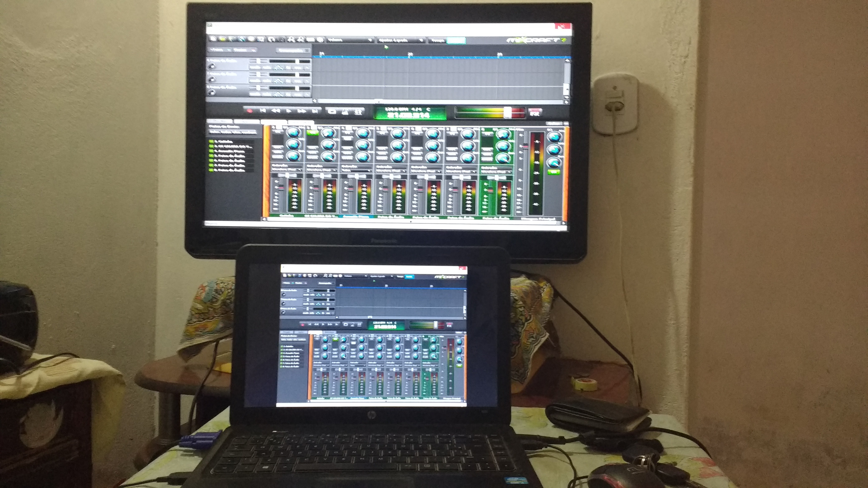Screen dimensions: 868x488
Task: Open the first bottom-panel tab (Projeto)
Action: (219, 121)
